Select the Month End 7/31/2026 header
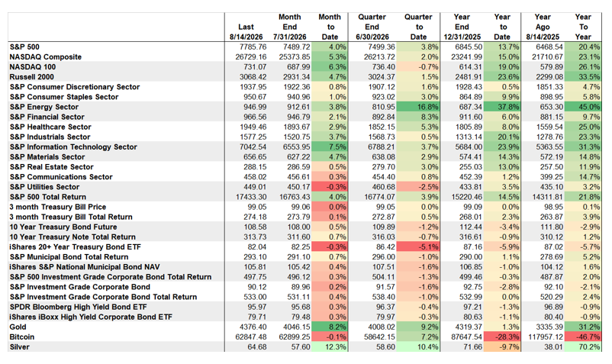612x364 pixels. (x=290, y=27)
